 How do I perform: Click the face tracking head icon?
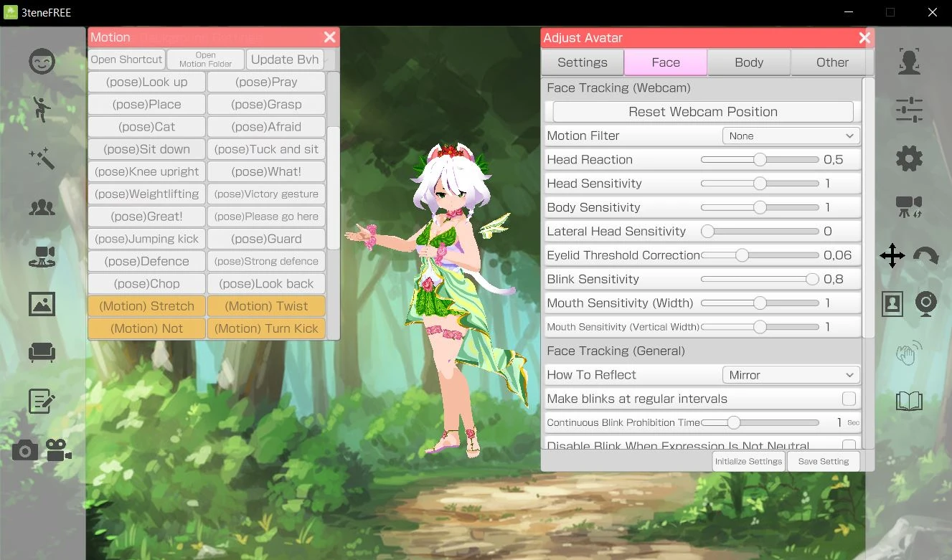[909, 62]
